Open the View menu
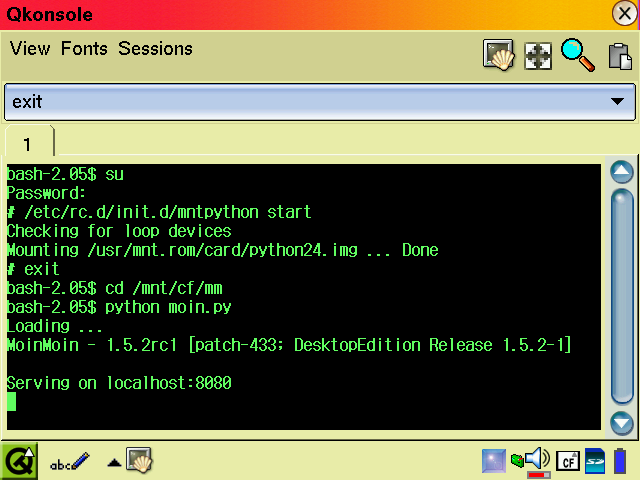 (30, 49)
